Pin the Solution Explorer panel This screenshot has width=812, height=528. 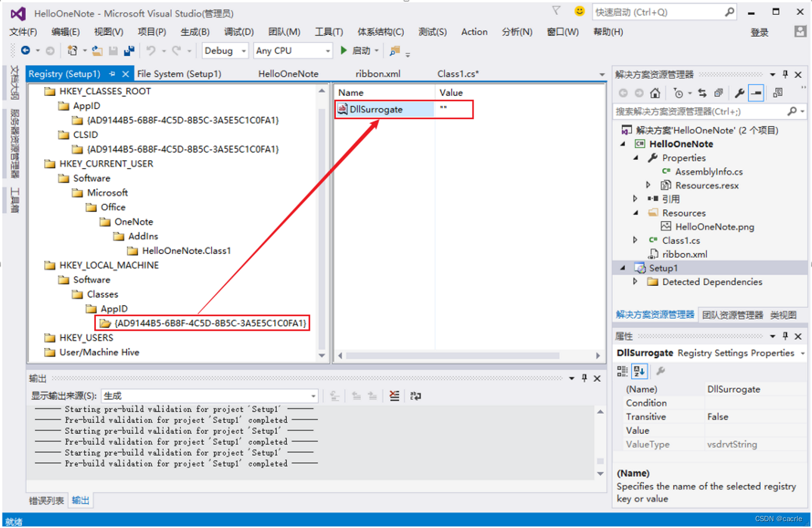pyautogui.click(x=785, y=74)
